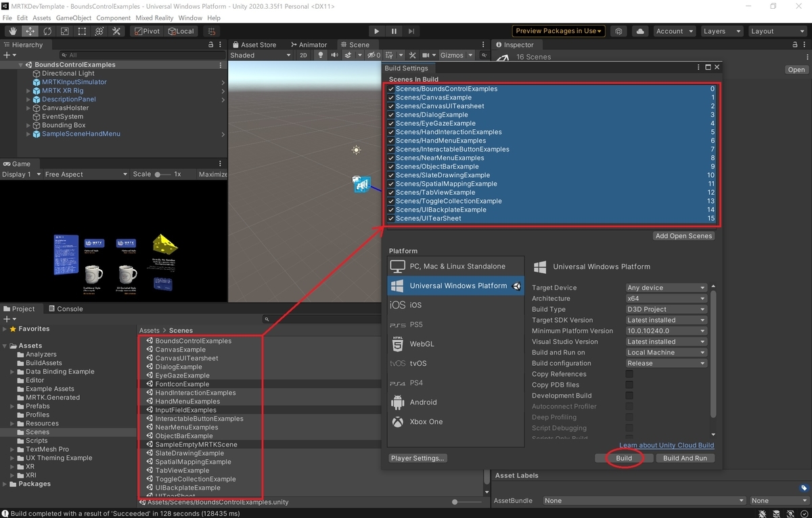Select the Rotate tool in the toolbar

coord(47,31)
